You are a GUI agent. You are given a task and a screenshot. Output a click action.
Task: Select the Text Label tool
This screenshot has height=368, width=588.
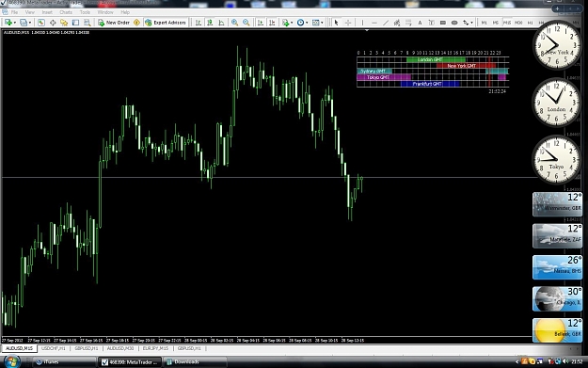point(431,23)
